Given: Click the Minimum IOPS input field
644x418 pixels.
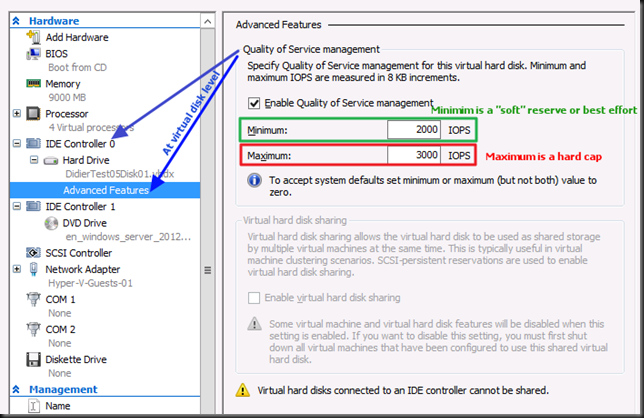Looking at the screenshot, I should (414, 130).
